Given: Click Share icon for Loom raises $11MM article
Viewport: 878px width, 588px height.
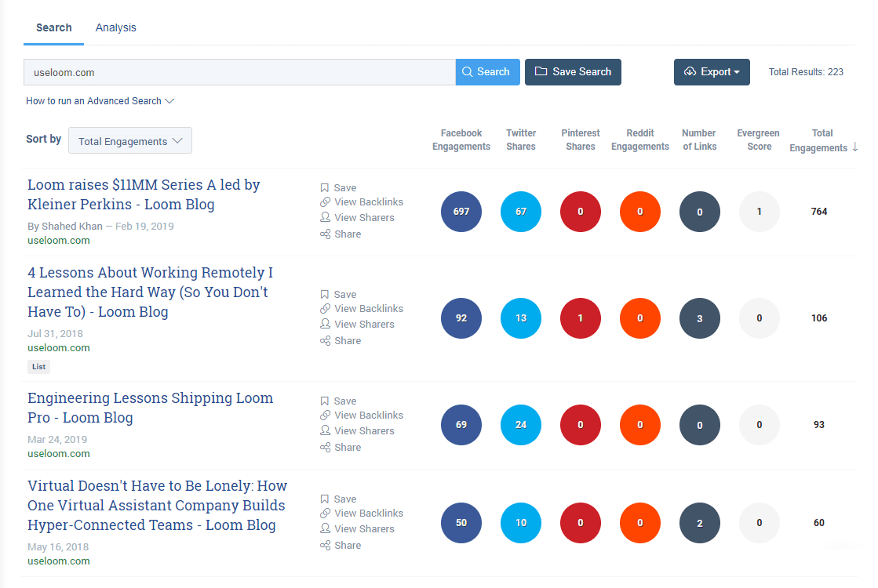Looking at the screenshot, I should 325,234.
